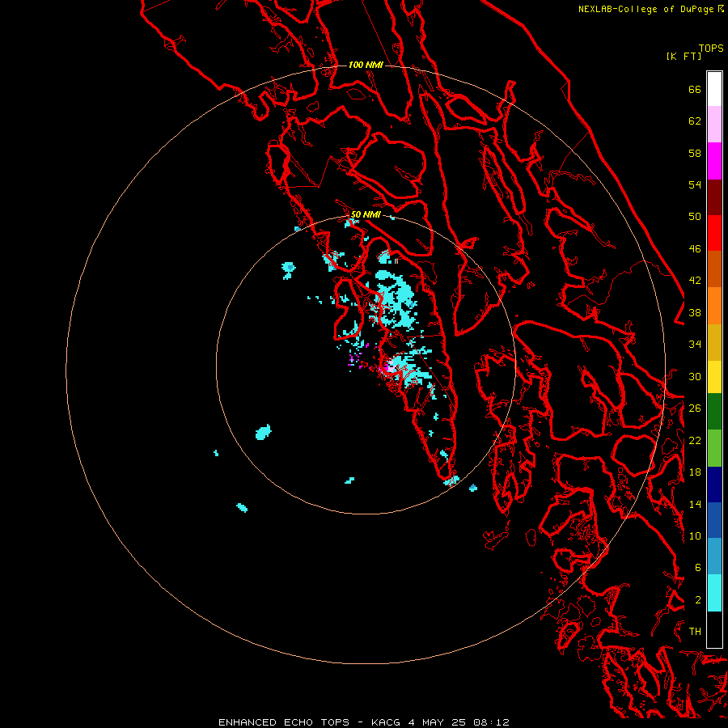Click the 100 NMI range ring label

coord(366,65)
